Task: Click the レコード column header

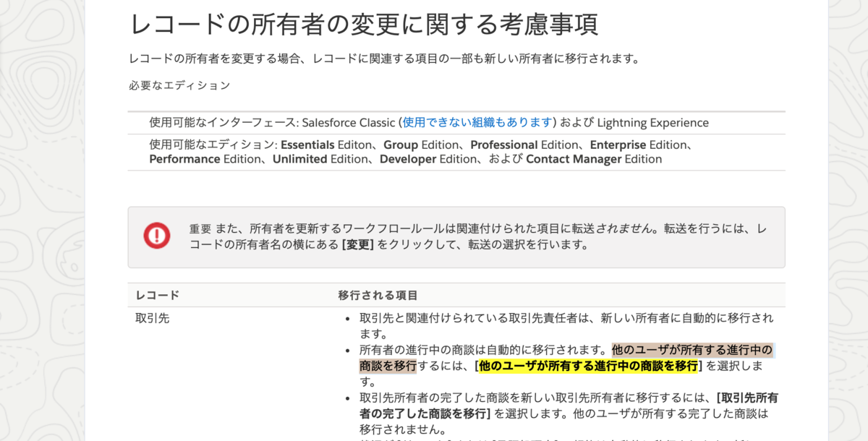Action: click(160, 295)
